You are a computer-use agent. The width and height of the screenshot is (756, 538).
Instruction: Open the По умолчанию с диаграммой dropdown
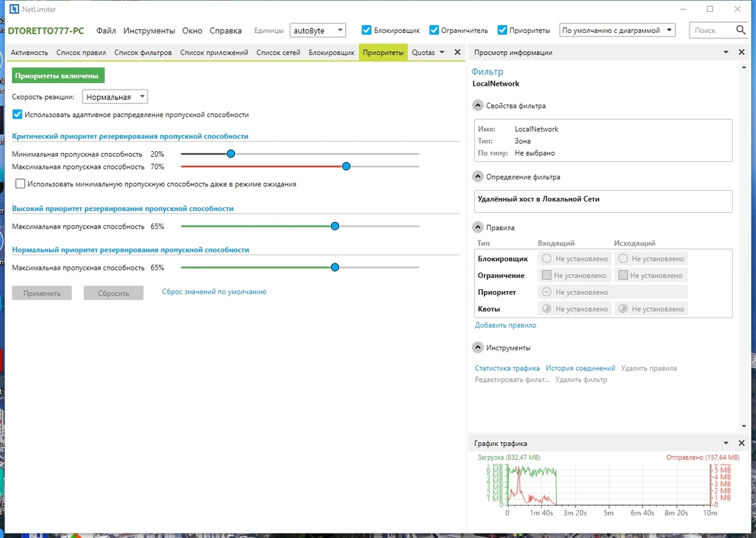point(617,30)
